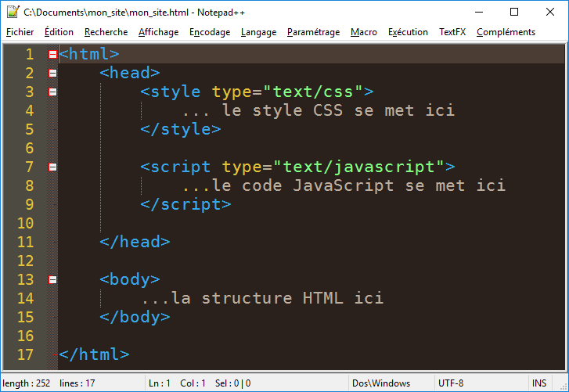This screenshot has width=569, height=392.
Task: Collapse the script block fold marker
Action: tap(52, 167)
